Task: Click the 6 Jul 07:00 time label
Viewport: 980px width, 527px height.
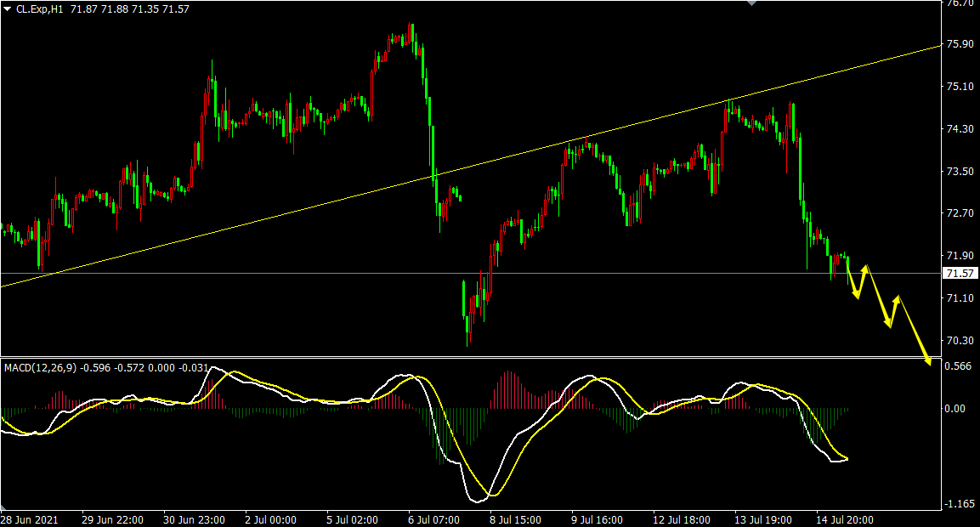Action: (x=433, y=520)
